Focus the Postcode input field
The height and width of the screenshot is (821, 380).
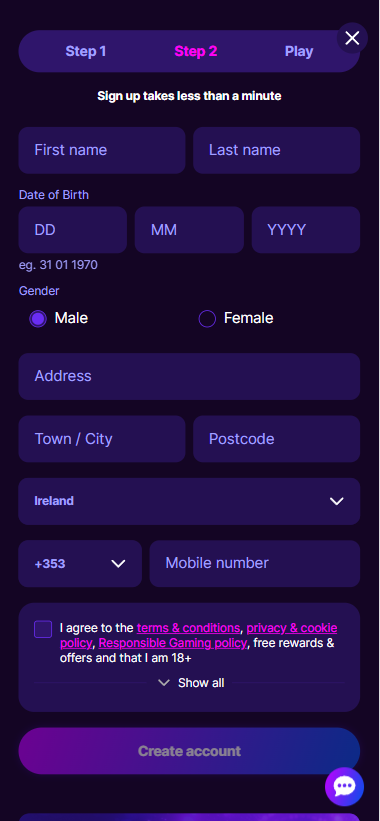point(276,439)
